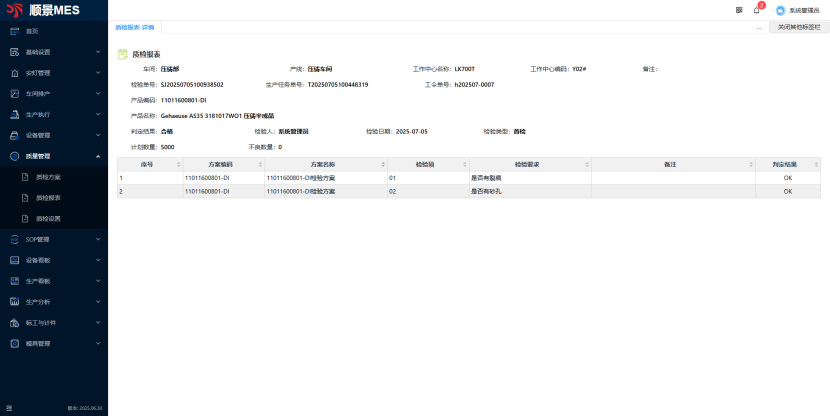830x416 pixels.
Task: Open notifications via the bell icon
Action: [757, 9]
